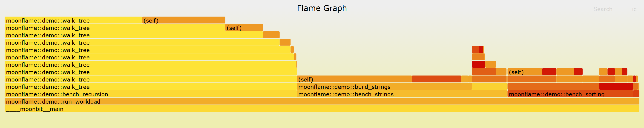Zoom into the ____moonbit__main frame
Viewport: 644px width, 128px height.
[x=322, y=108]
